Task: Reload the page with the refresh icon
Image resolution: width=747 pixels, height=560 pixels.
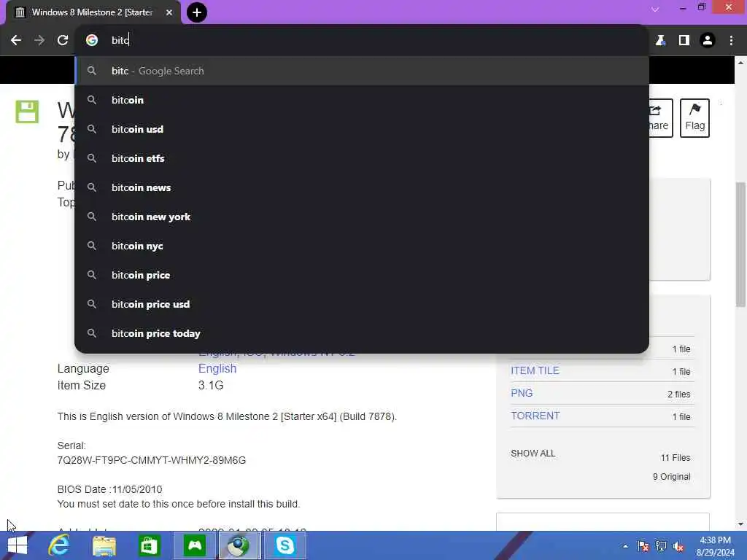Action: point(63,41)
